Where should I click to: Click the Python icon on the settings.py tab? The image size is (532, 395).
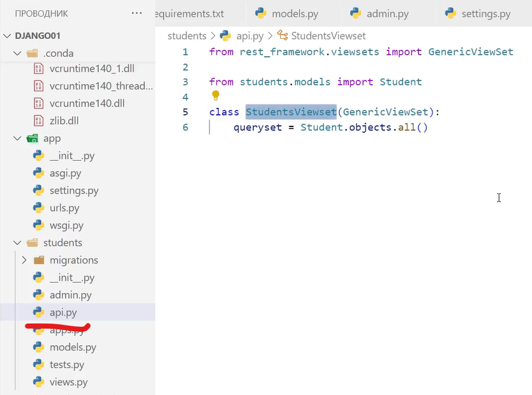(x=450, y=13)
